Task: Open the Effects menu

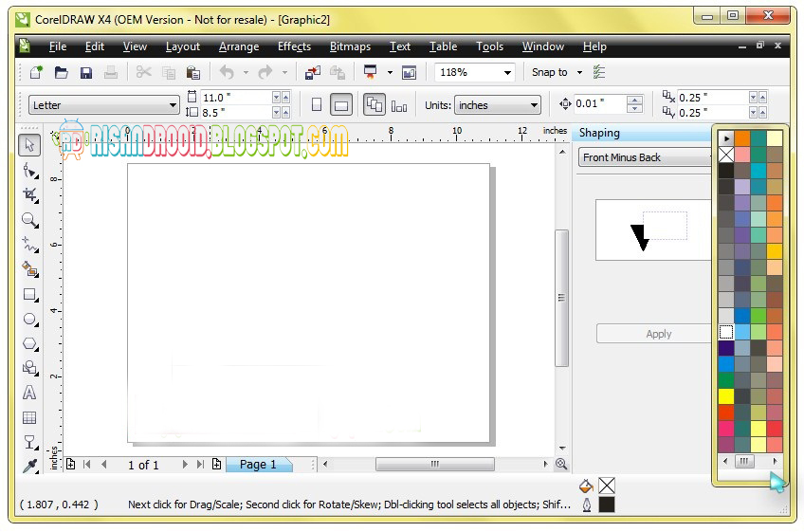Action: click(x=294, y=46)
